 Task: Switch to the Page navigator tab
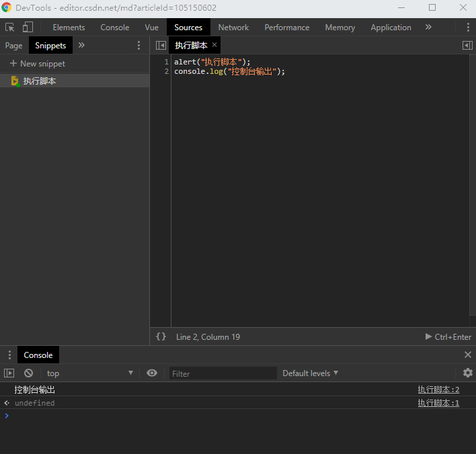click(x=13, y=46)
